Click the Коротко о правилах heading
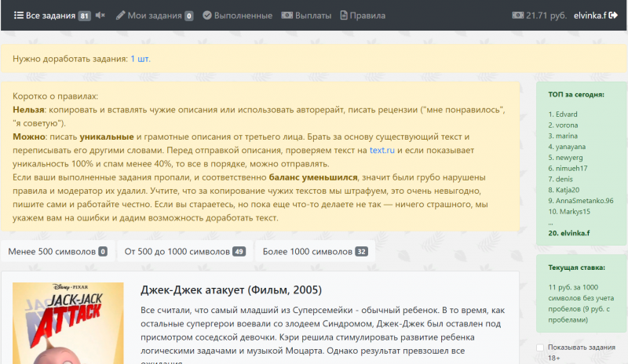This screenshot has width=628, height=364. tap(55, 96)
